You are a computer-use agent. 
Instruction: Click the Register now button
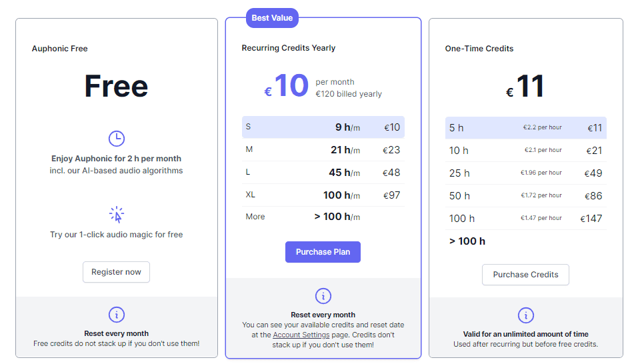tap(116, 272)
